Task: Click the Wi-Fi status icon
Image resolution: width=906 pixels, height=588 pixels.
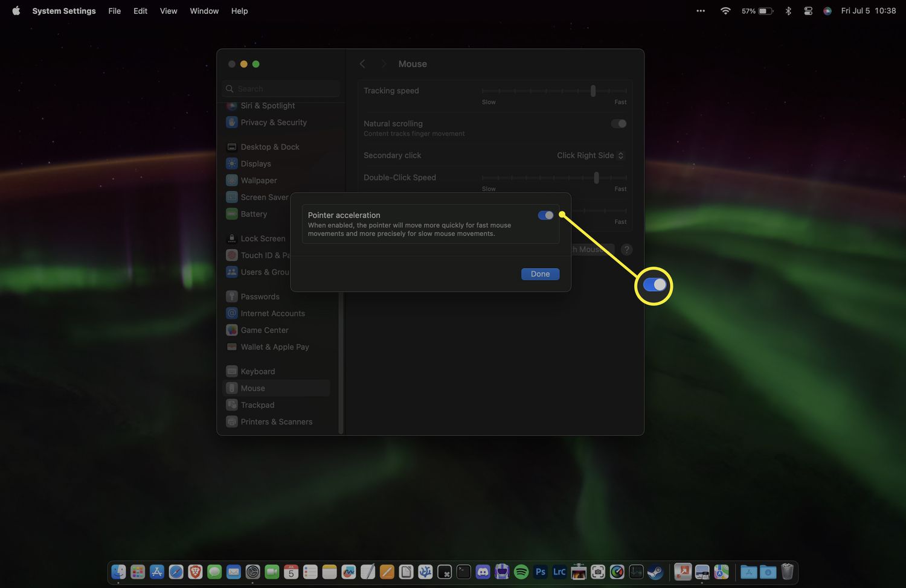Action: pyautogui.click(x=725, y=11)
